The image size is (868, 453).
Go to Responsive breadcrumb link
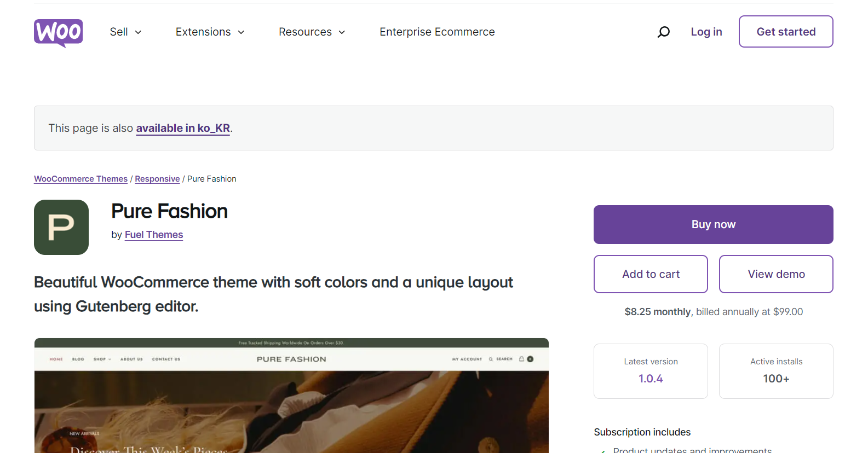coord(157,179)
